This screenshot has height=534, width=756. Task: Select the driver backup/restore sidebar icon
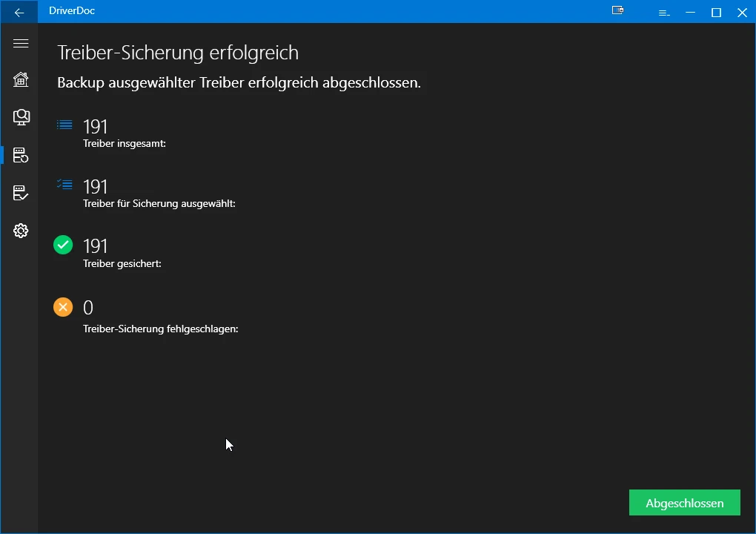(21, 155)
